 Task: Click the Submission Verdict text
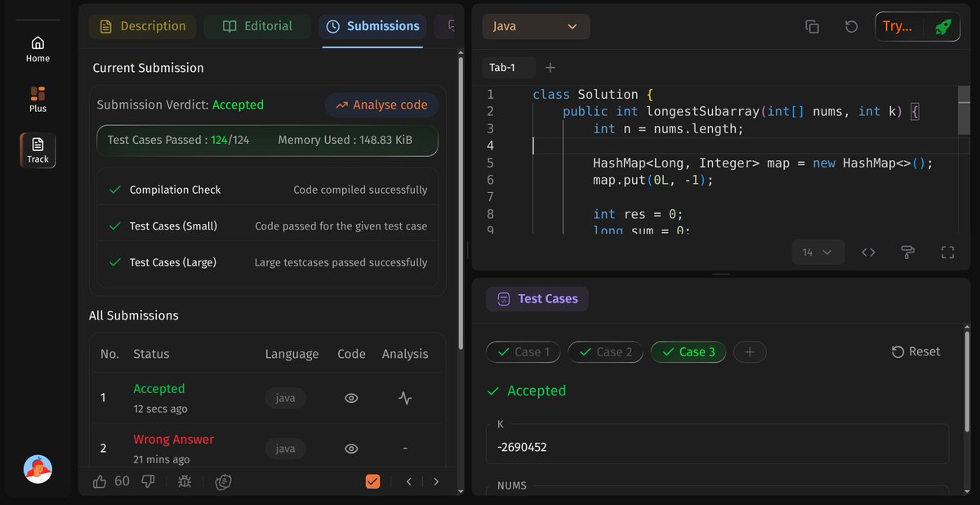pyautogui.click(x=180, y=105)
